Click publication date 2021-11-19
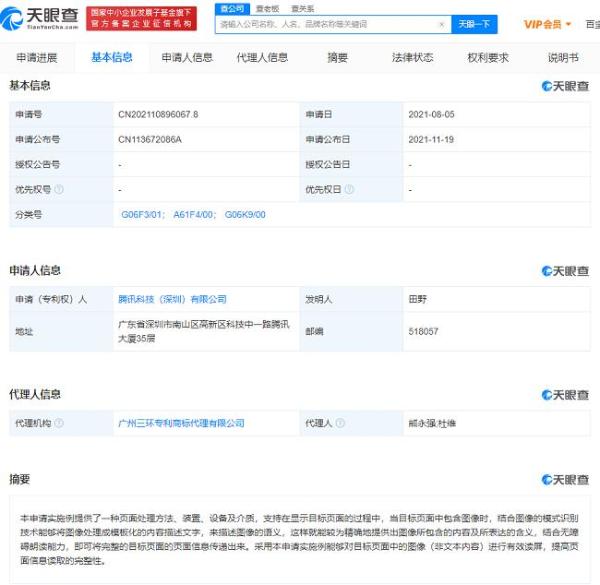 [x=431, y=140]
